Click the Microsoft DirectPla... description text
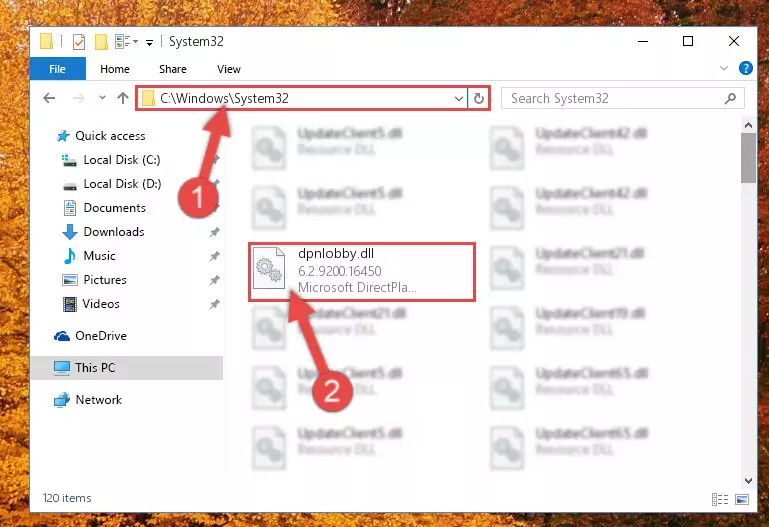The height and width of the screenshot is (527, 769). (357, 287)
